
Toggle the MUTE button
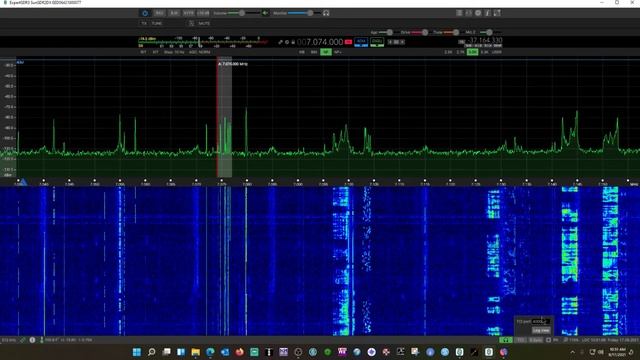pos(204,23)
